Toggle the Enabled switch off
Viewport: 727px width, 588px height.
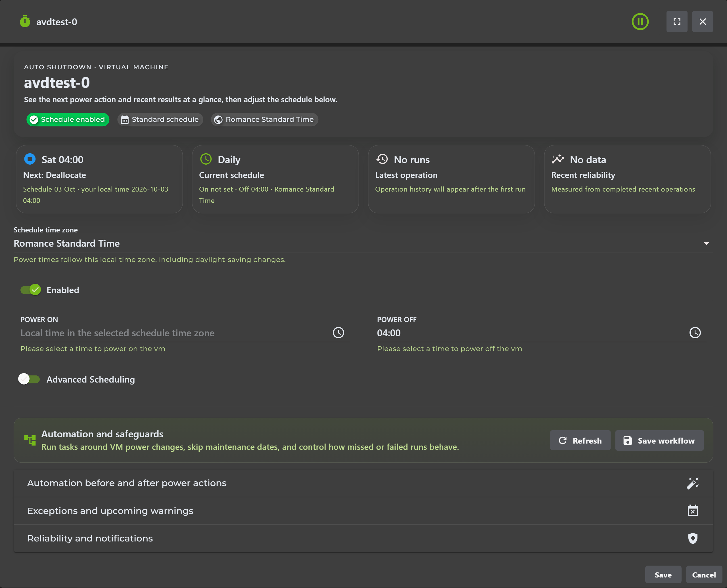(x=30, y=290)
